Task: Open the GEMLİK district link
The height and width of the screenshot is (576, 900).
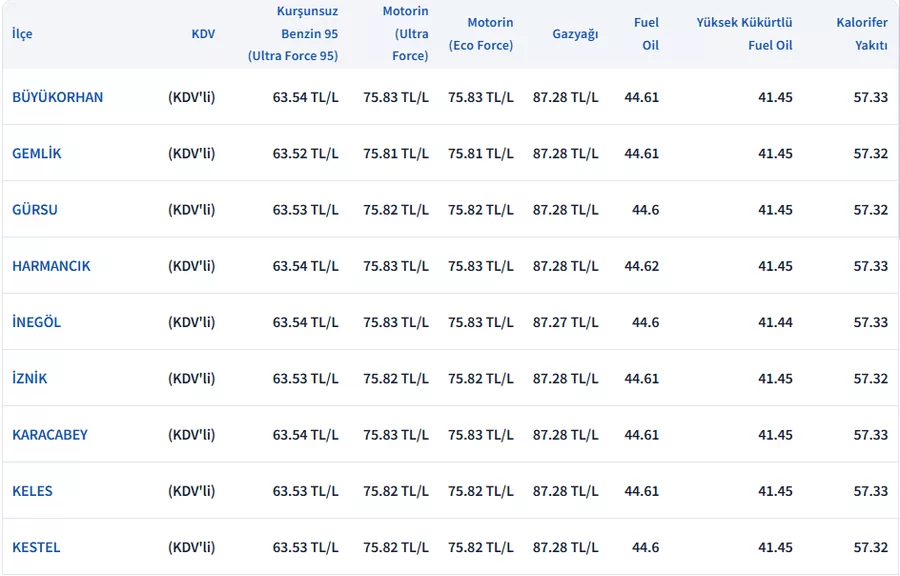Action: (x=37, y=153)
